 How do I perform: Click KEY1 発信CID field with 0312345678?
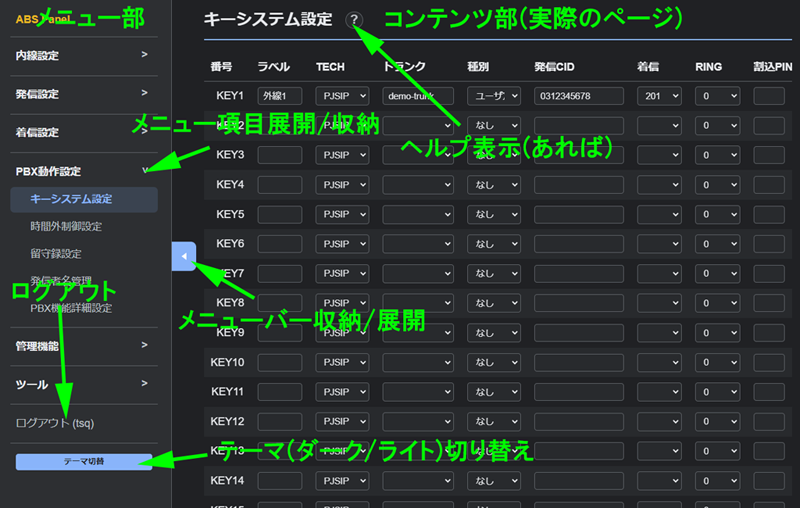pyautogui.click(x=578, y=96)
